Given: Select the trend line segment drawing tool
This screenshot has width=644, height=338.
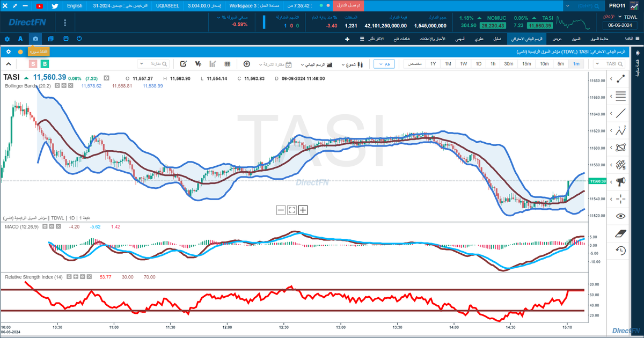Looking at the screenshot, I should coord(621,79).
